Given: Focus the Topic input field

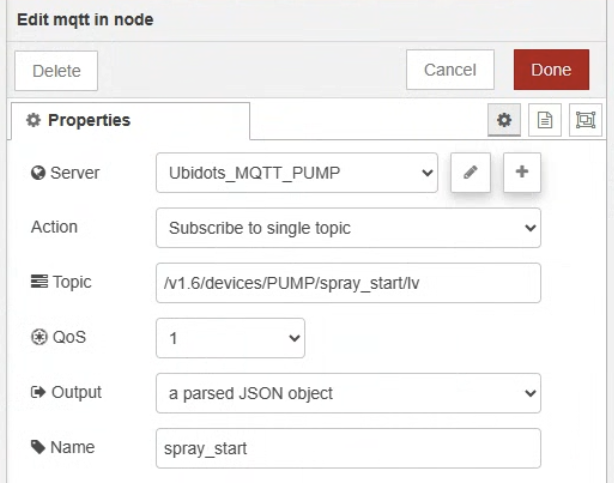Looking at the screenshot, I should pos(348,283).
